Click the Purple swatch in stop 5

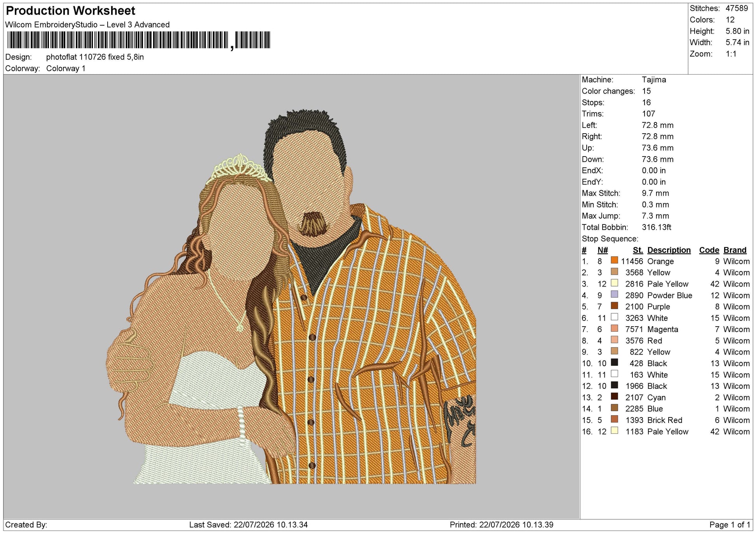point(614,306)
